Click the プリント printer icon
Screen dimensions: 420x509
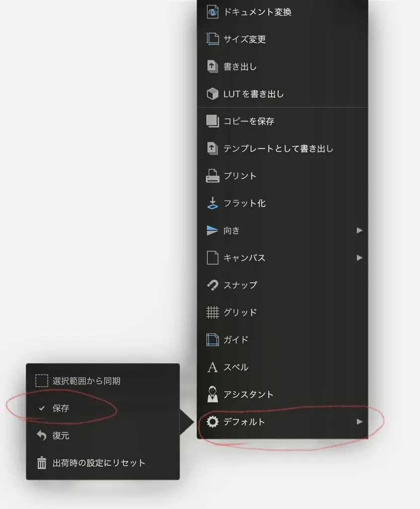(213, 175)
